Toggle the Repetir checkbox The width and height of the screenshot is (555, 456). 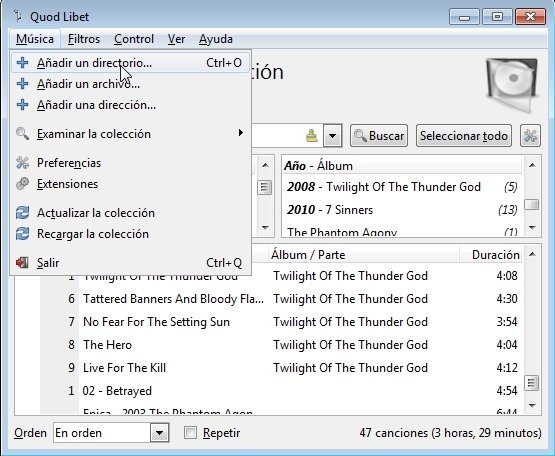point(190,433)
